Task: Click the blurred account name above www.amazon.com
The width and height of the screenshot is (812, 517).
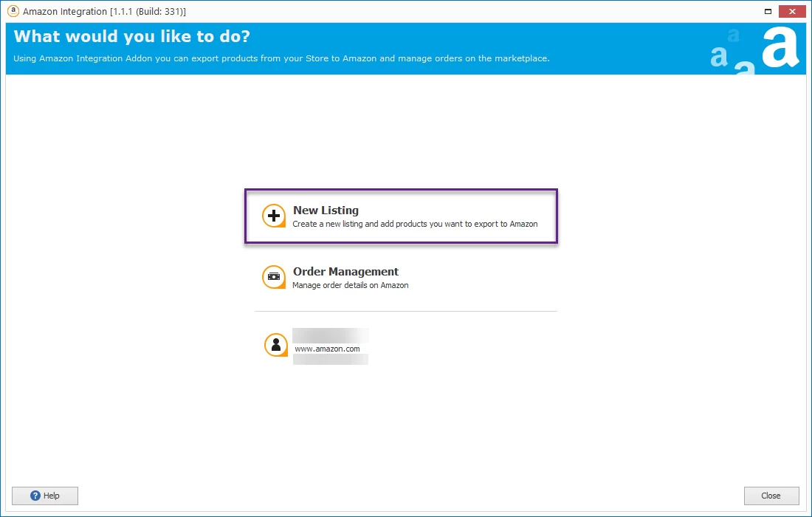Action: [330, 335]
